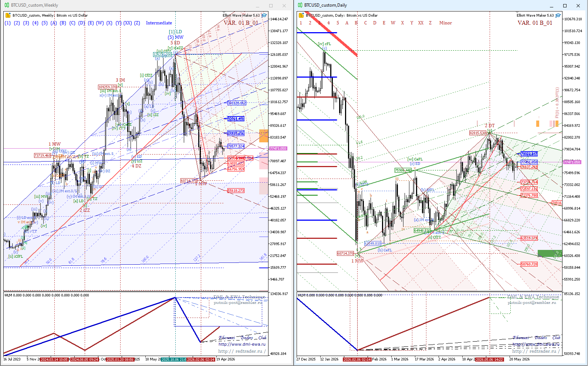The height and width of the screenshot is (366, 588).
Task: Click the gold dollar symbol icon in Weekly chart
Action: click(8, 16)
